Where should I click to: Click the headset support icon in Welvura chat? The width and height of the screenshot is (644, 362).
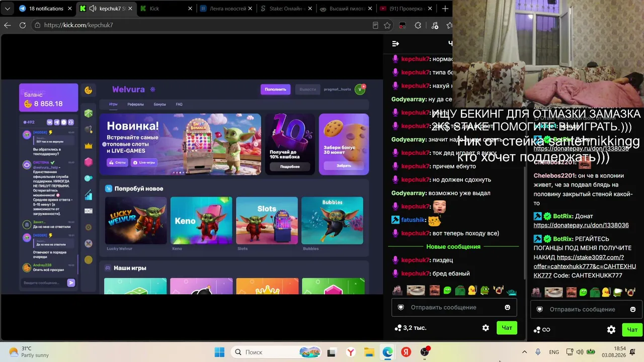tap(71, 122)
